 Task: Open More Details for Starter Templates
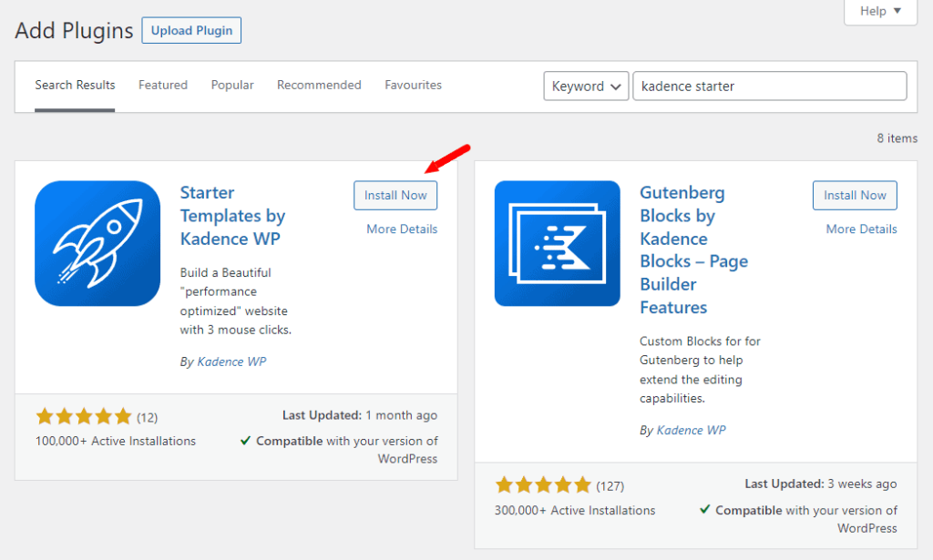(x=402, y=229)
